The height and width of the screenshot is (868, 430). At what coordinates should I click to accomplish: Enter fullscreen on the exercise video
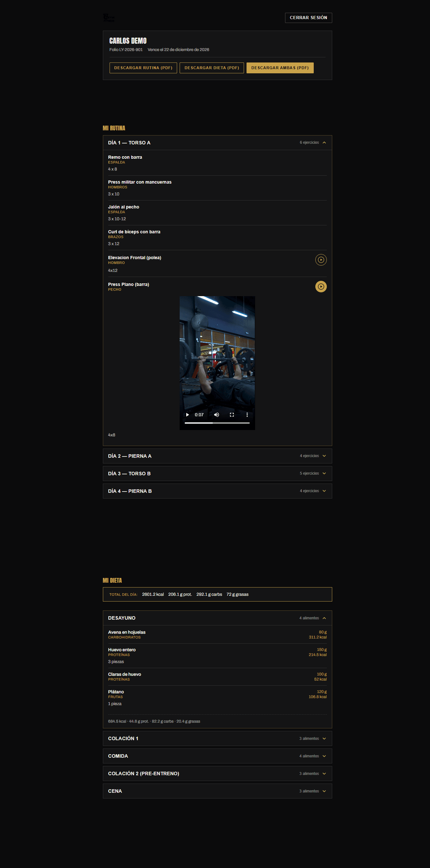click(232, 415)
